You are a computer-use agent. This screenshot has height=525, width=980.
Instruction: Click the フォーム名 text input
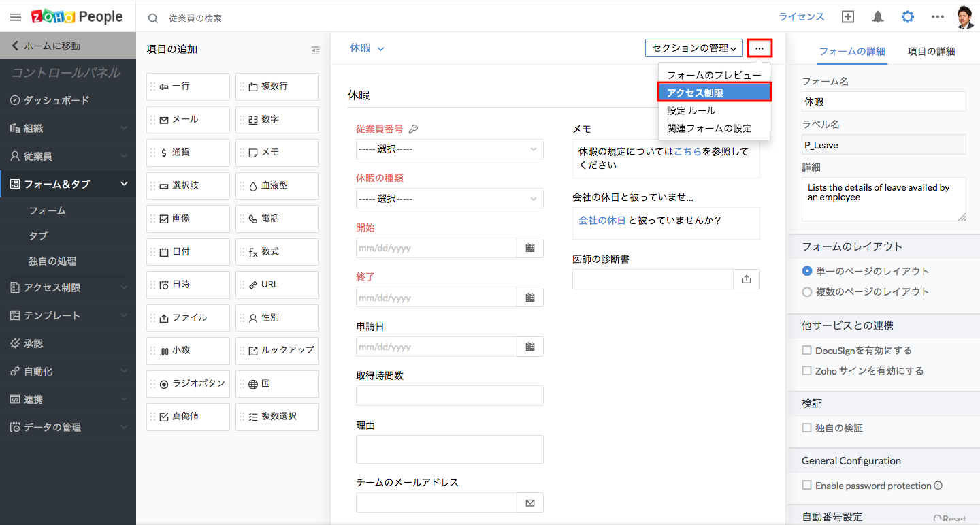883,101
